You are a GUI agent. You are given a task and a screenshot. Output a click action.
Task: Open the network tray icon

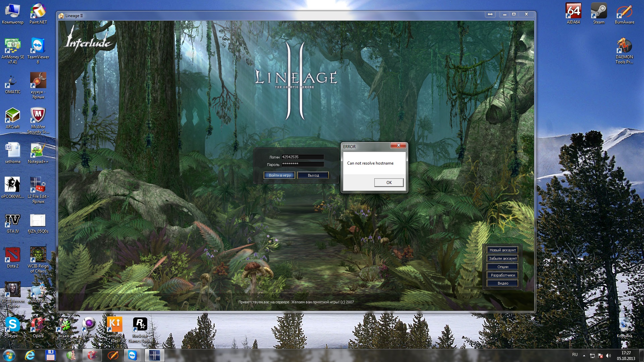click(x=592, y=356)
